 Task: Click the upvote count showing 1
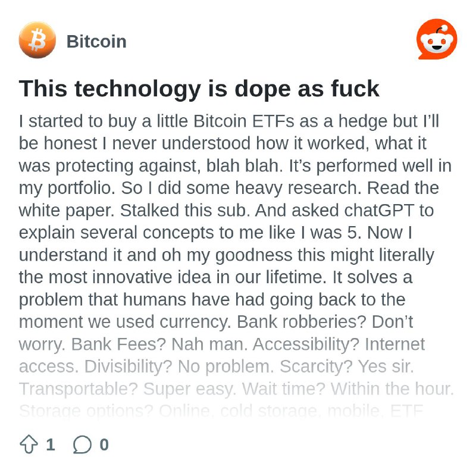51,444
